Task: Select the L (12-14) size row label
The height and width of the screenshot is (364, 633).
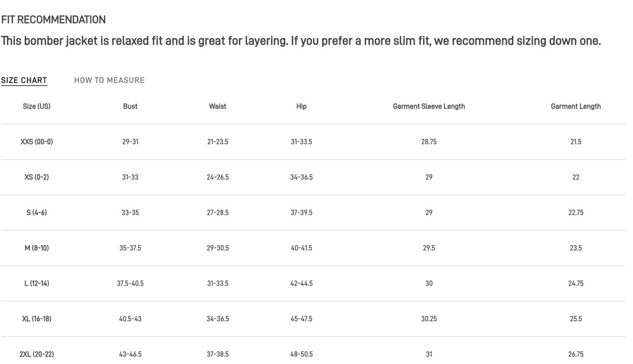Action: (x=37, y=283)
